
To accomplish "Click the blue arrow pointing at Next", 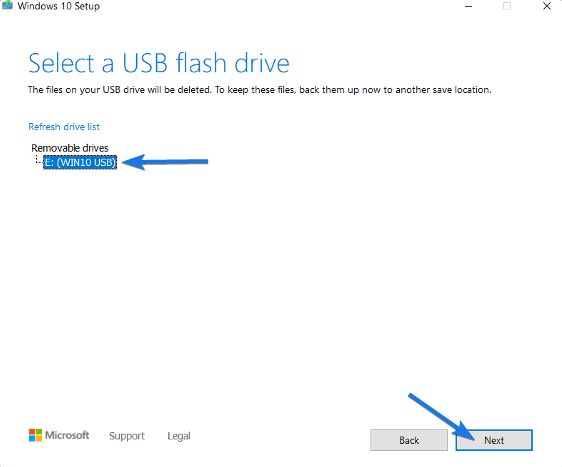I will (x=444, y=418).
